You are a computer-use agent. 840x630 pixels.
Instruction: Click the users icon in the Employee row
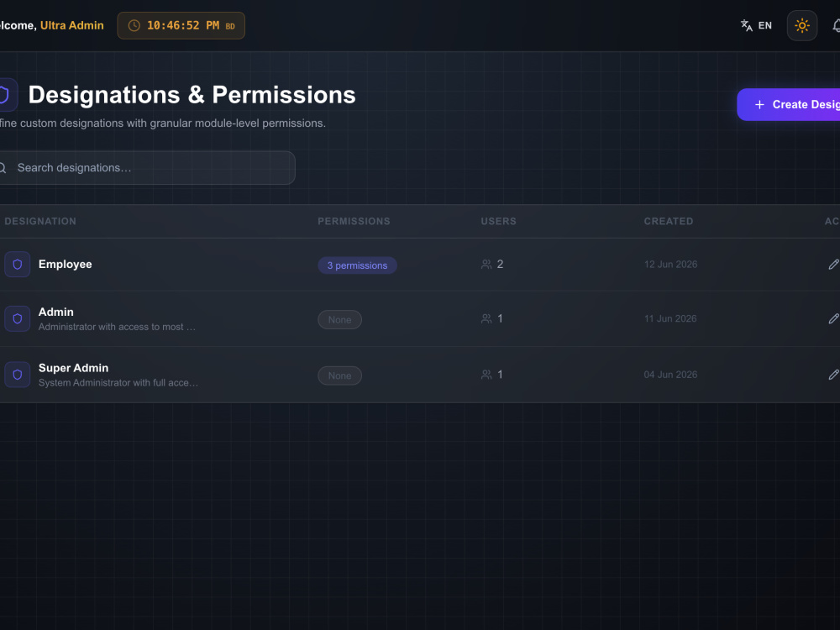(x=486, y=264)
